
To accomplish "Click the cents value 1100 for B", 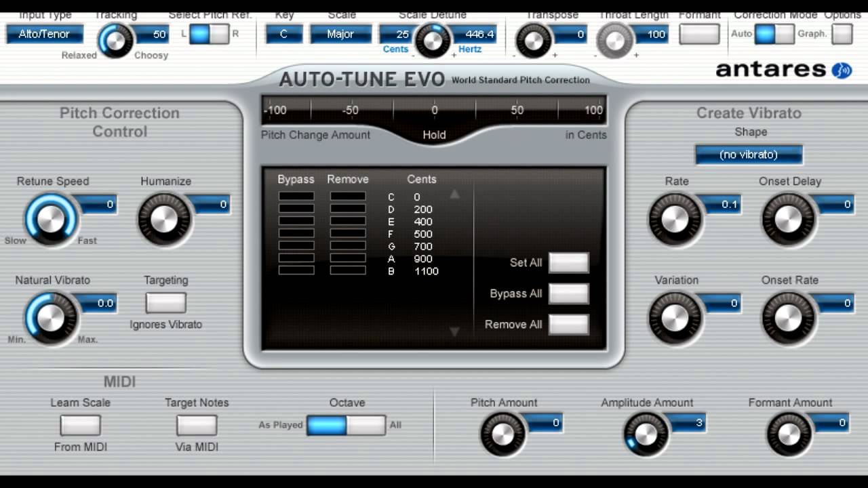I will (x=427, y=271).
